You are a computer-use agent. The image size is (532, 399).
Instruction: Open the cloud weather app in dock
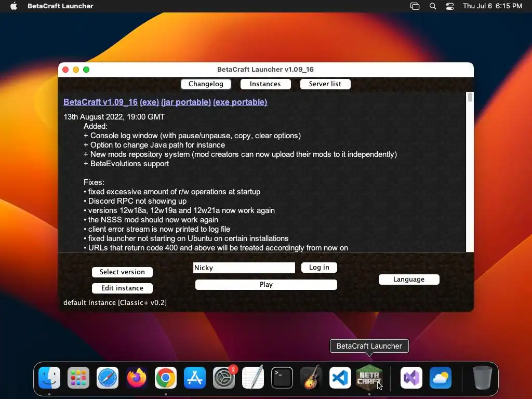click(441, 378)
